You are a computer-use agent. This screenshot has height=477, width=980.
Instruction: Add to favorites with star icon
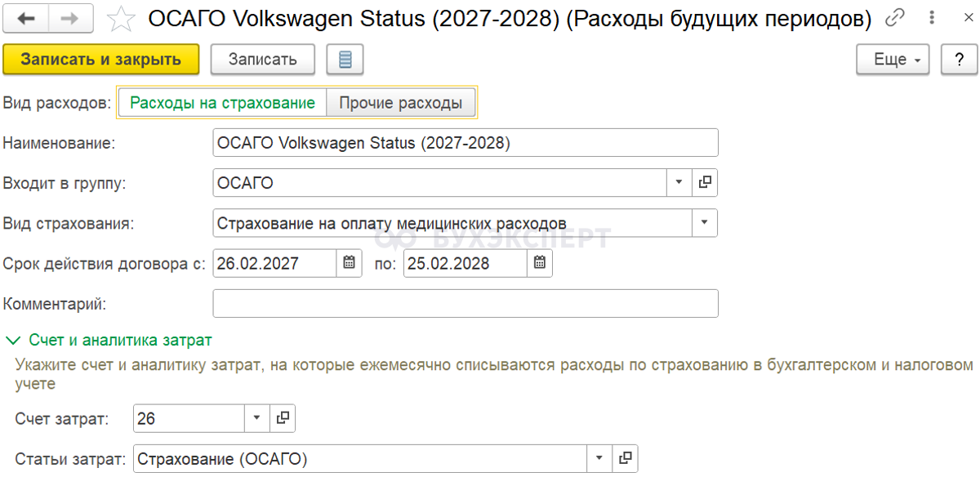point(121,18)
